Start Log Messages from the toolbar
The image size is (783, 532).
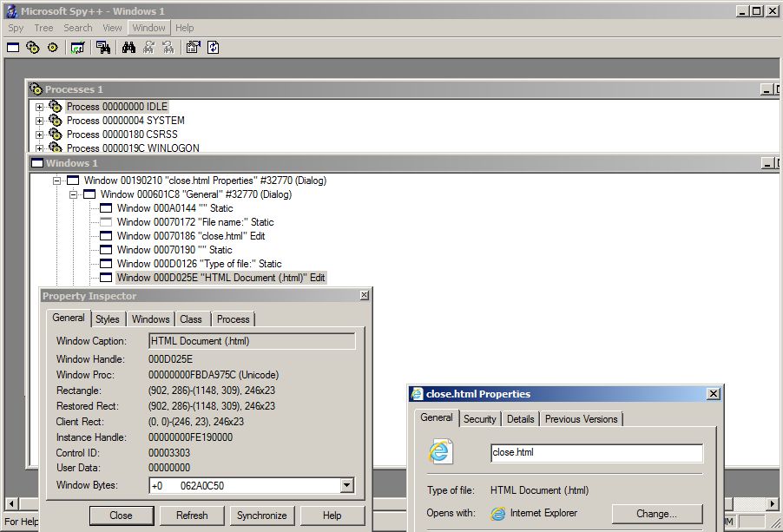(x=77, y=48)
